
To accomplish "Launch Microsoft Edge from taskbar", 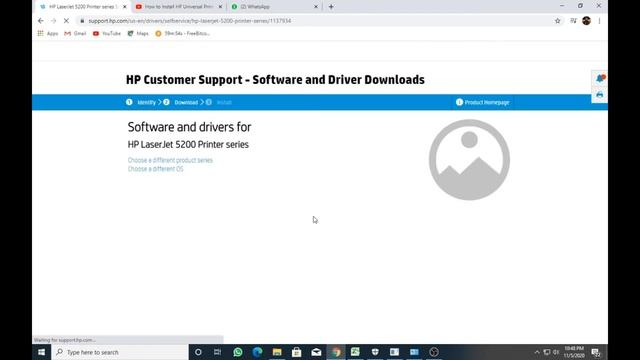I will [257, 352].
